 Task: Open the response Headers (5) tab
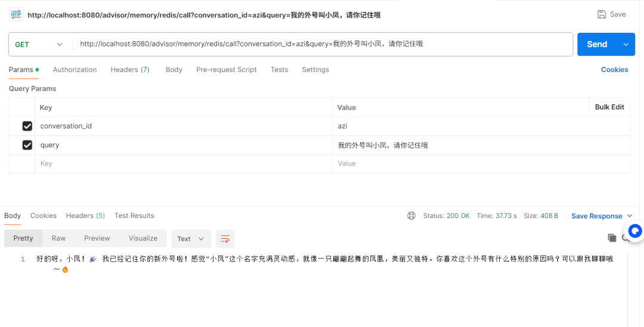click(85, 216)
